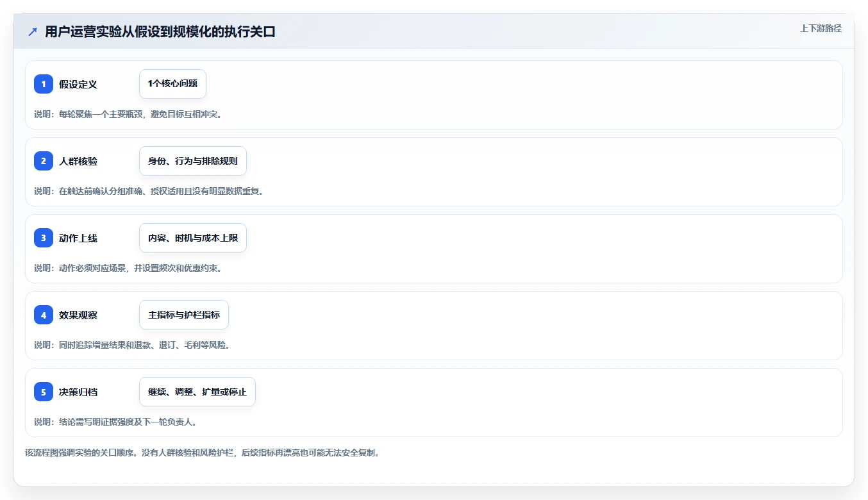Click the header title 用户运营实验从假设到规模化的执行关口
This screenshot has height=500, width=868.
click(x=160, y=32)
